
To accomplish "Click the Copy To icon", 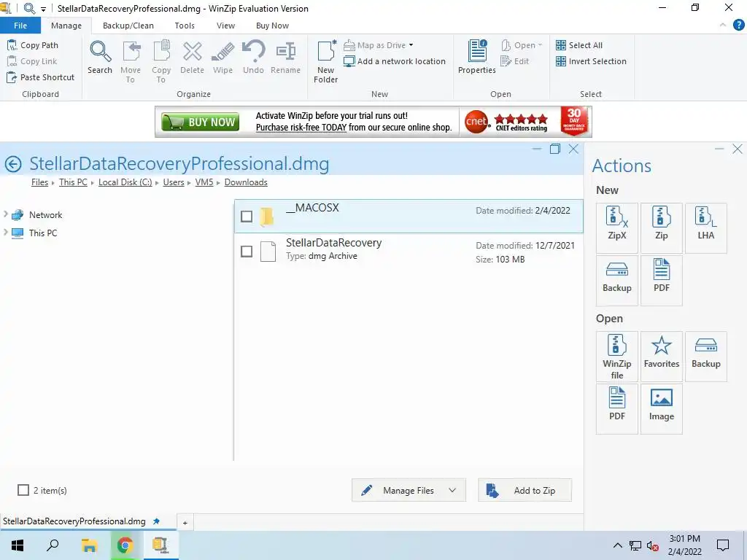I will tap(161, 61).
